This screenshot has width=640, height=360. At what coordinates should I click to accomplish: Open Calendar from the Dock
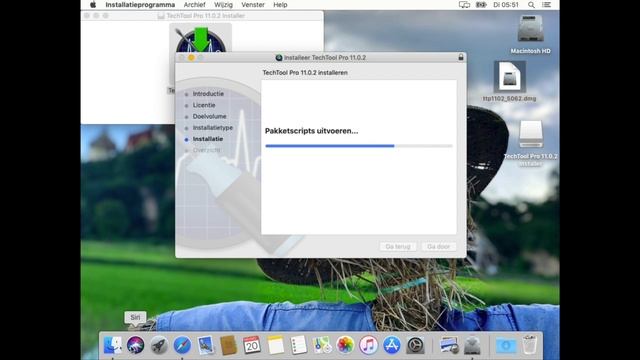click(x=252, y=345)
